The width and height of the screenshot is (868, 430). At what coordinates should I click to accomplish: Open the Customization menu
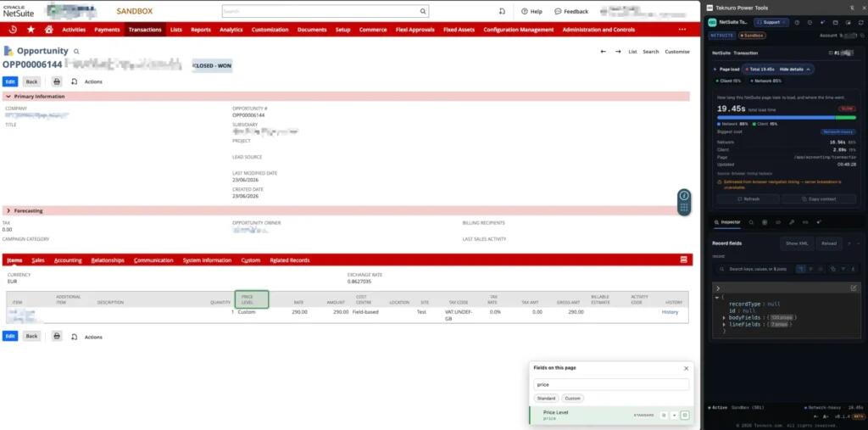[x=270, y=30]
